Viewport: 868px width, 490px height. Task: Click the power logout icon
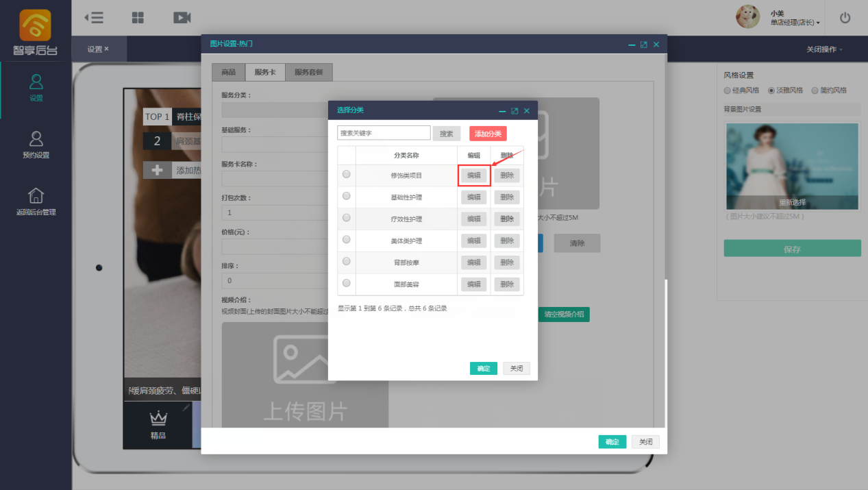(x=845, y=18)
